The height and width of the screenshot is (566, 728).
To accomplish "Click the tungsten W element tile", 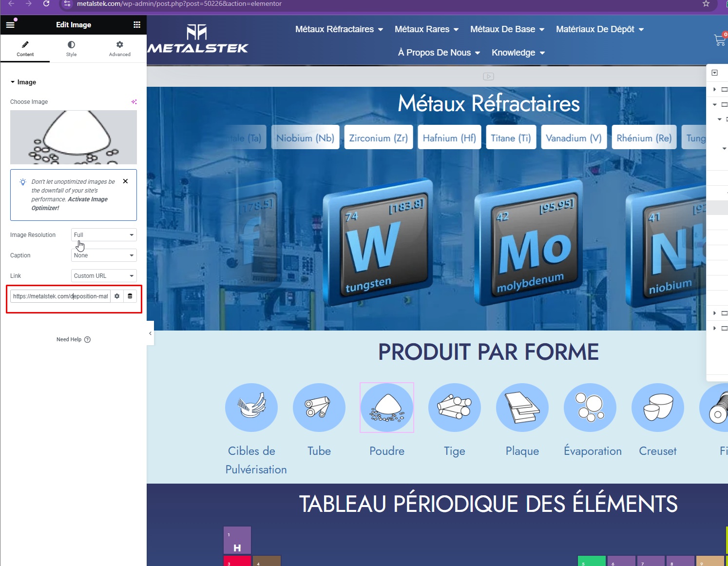I will click(x=378, y=242).
